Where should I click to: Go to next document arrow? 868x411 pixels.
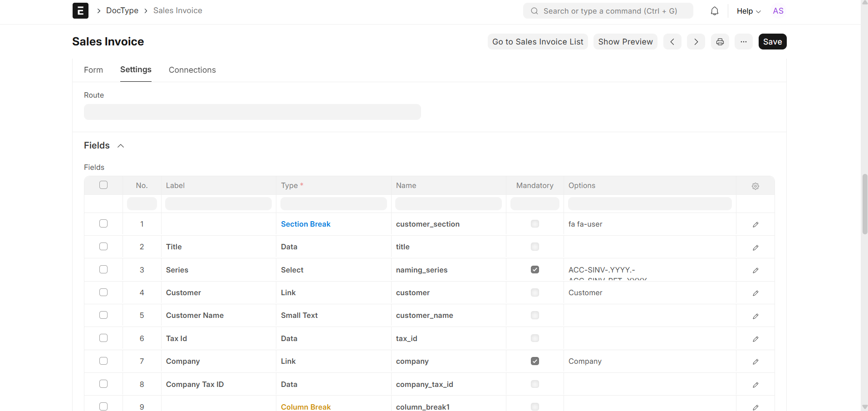pyautogui.click(x=696, y=42)
